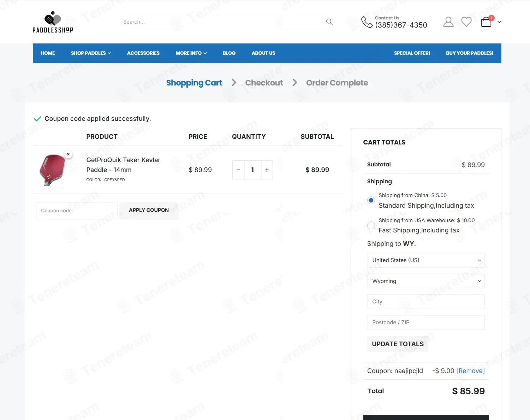Focus the Coupon code input field
This screenshot has width=530, height=420.
tap(77, 211)
